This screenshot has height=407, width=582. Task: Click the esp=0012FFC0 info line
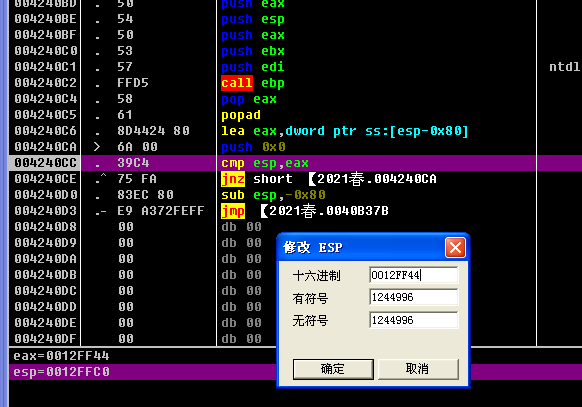[61, 372]
